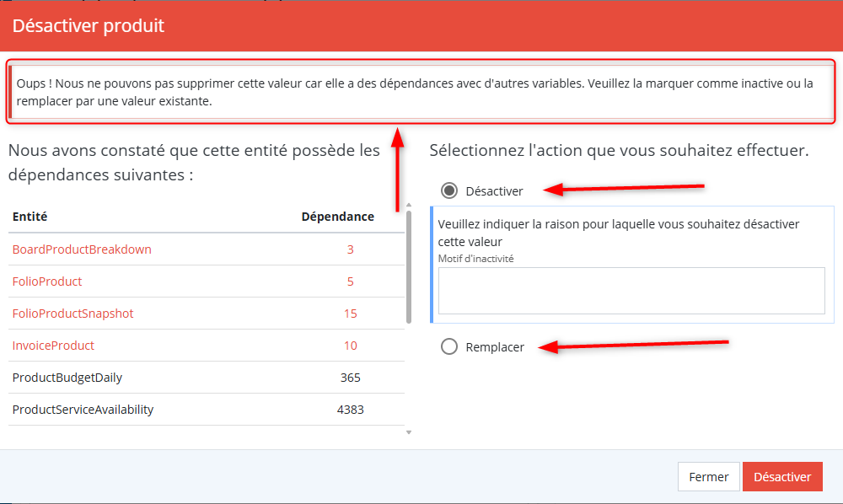Click dependency count 15 for FolioProductSnapshot

pos(350,314)
